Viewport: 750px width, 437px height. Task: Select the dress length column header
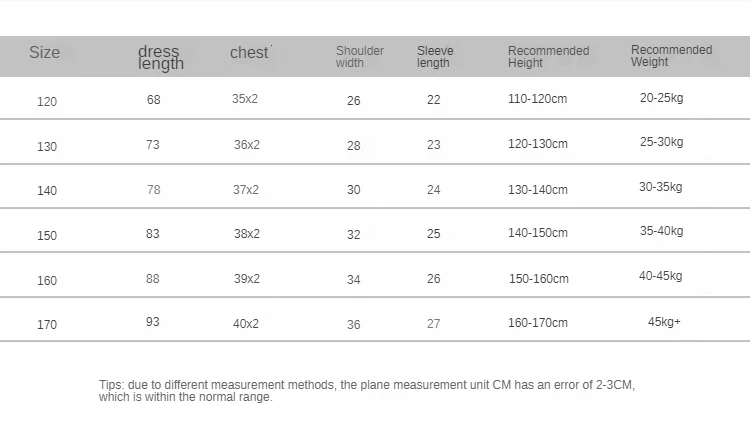(161, 57)
